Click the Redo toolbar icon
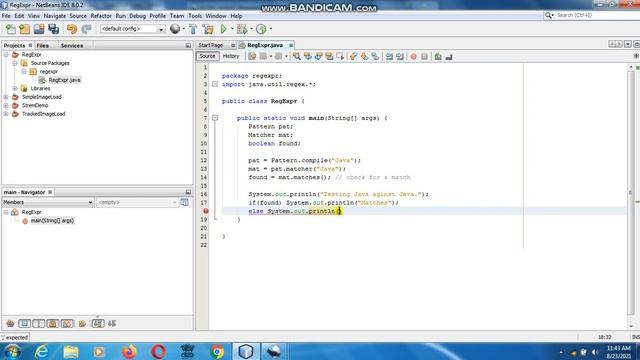The height and width of the screenshot is (360, 640). click(86, 29)
